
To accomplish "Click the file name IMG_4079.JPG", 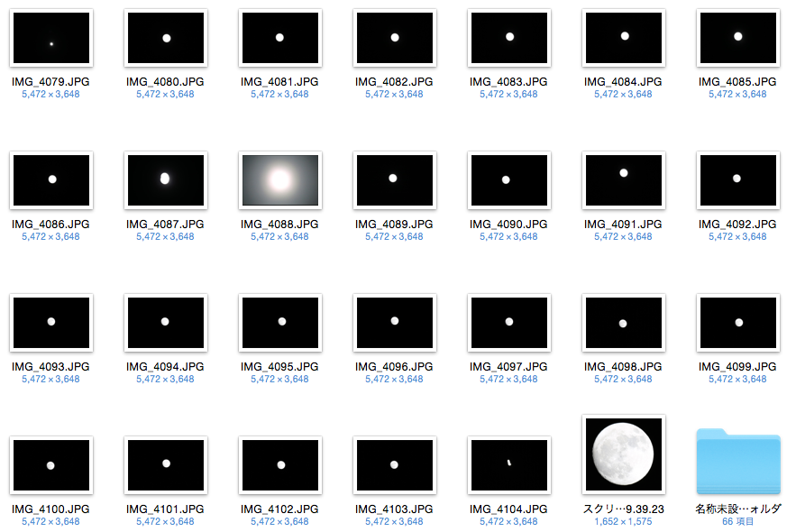I will pos(50,82).
